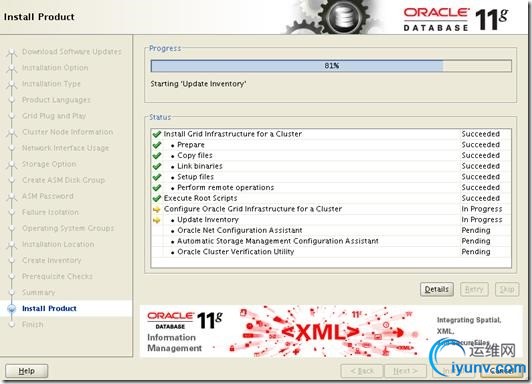Select the Install Product step in sidebar

(x=49, y=308)
